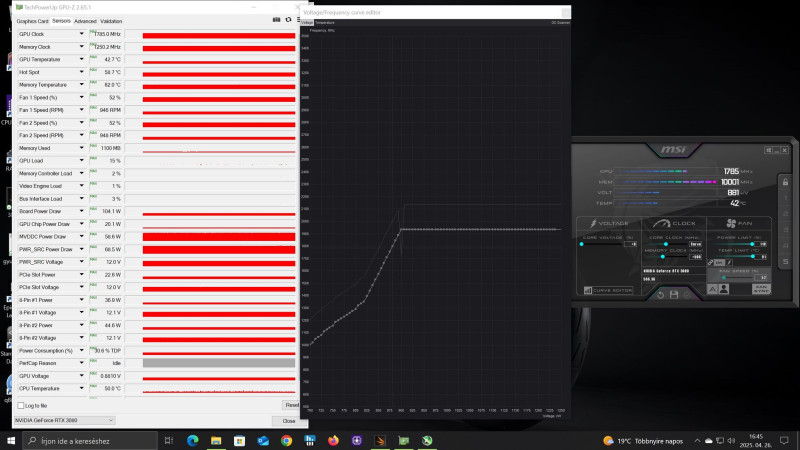
Task: Click the GPU-Z refresh icon
Action: click(x=288, y=19)
